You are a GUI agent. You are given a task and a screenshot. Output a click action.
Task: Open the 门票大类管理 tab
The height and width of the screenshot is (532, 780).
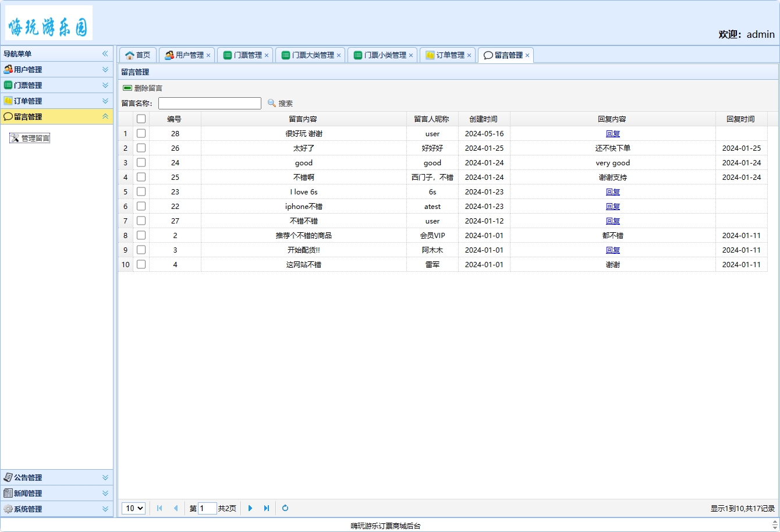(x=310, y=55)
